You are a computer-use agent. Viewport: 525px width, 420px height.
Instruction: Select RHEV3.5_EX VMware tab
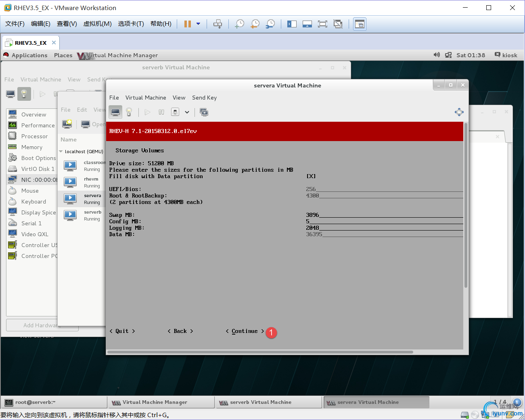(x=31, y=43)
